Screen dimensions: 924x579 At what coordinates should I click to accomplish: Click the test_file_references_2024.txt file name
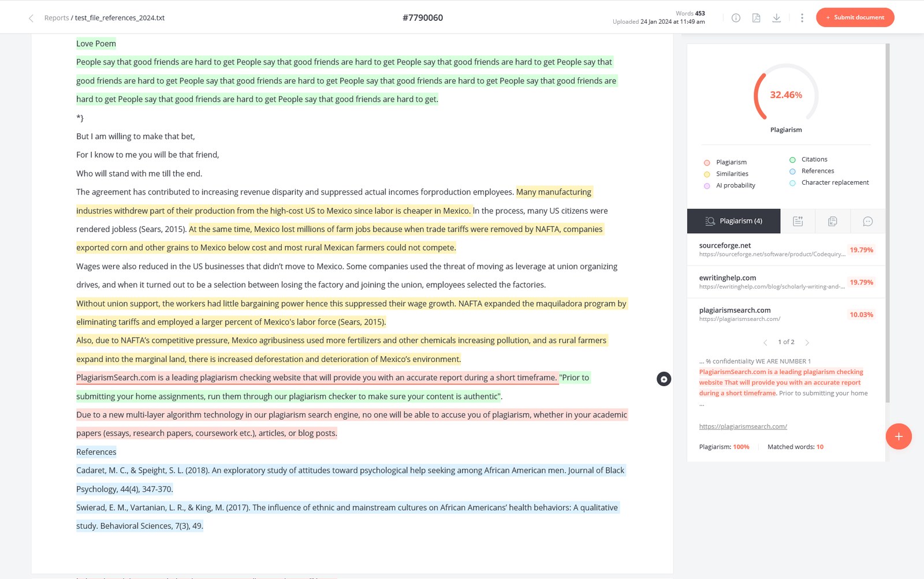coord(120,18)
